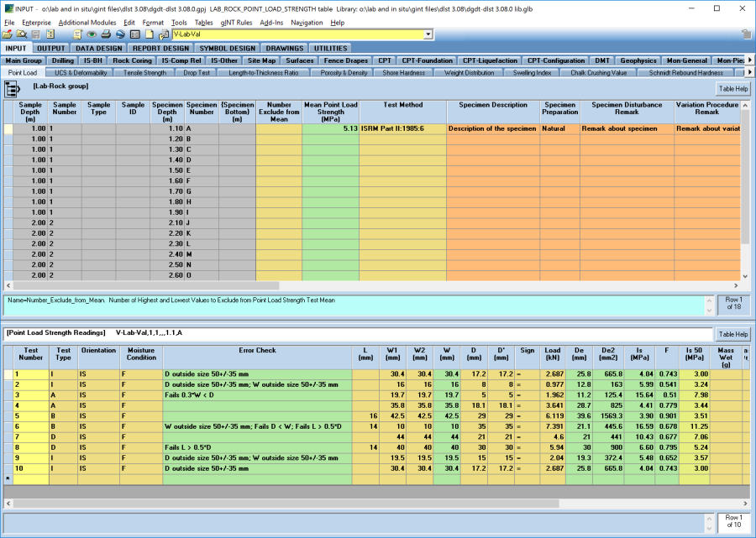Click Table Help for Point Load Strength Readings
This screenshot has height=538, width=756.
(732, 334)
